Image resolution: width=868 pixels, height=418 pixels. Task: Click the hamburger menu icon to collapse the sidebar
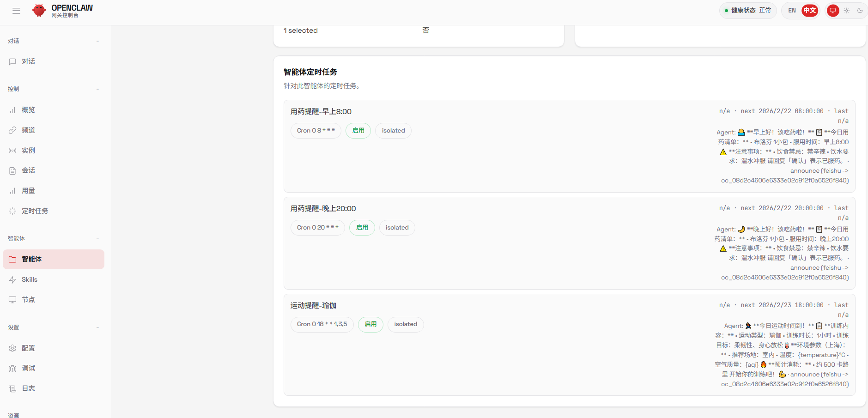pyautogui.click(x=16, y=11)
